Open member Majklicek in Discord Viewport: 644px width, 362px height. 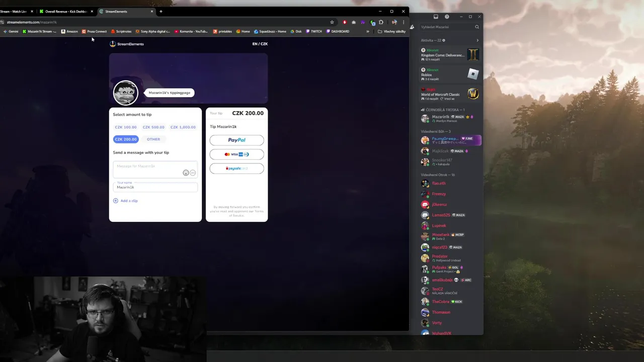click(451, 151)
